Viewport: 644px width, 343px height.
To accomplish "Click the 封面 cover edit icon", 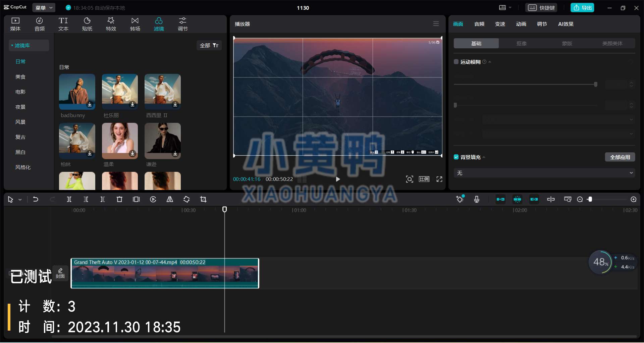I will point(60,273).
